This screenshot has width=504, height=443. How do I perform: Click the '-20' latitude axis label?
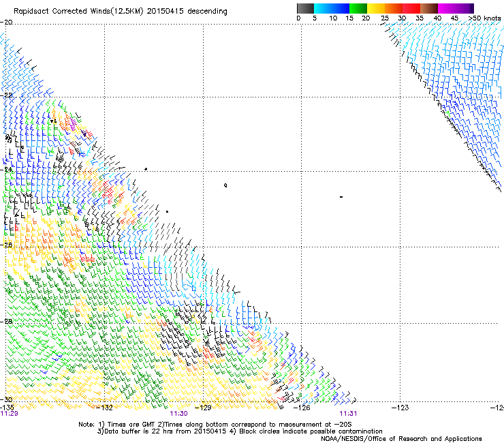click(x=6, y=22)
